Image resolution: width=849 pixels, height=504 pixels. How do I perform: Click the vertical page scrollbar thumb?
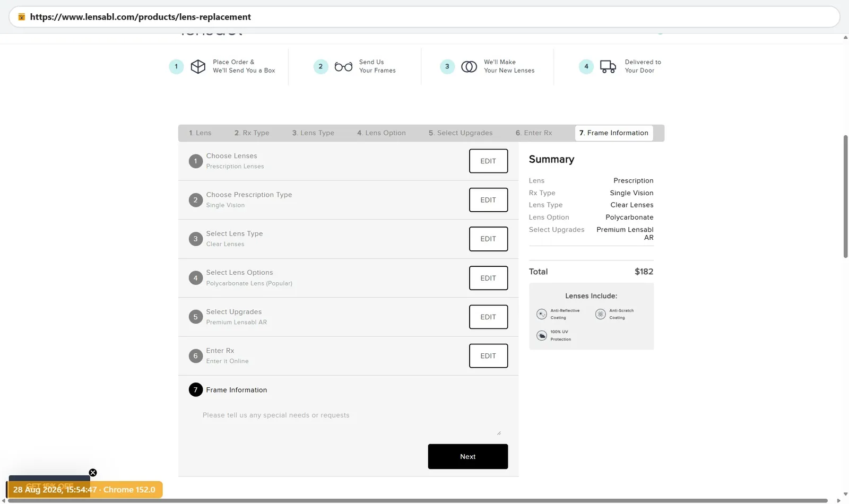coord(845,197)
